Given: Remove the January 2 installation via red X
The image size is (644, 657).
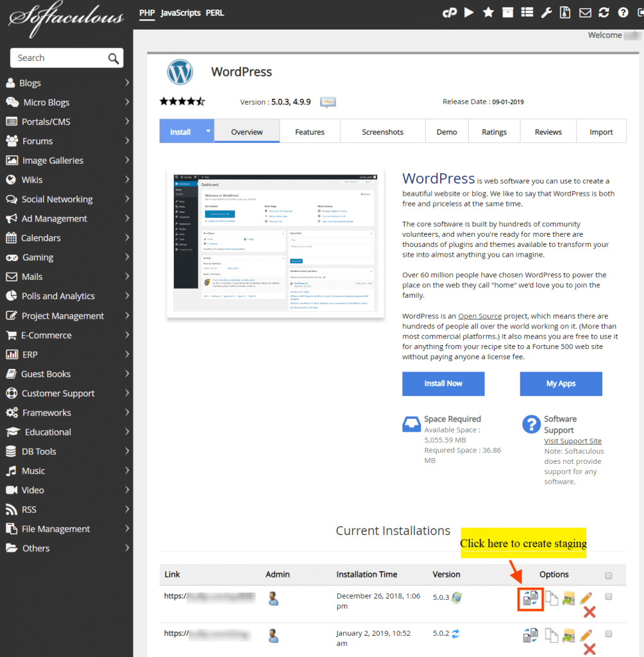Looking at the screenshot, I should tap(589, 649).
